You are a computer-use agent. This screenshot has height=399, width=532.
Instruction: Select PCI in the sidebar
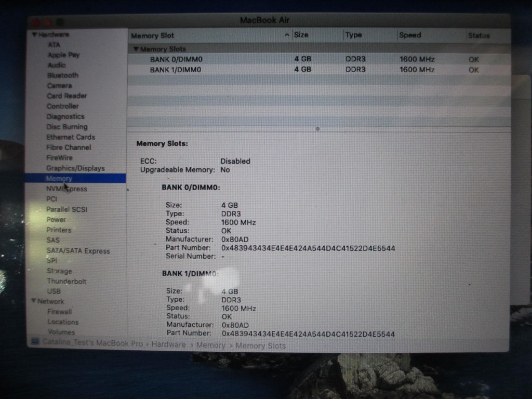click(x=51, y=199)
